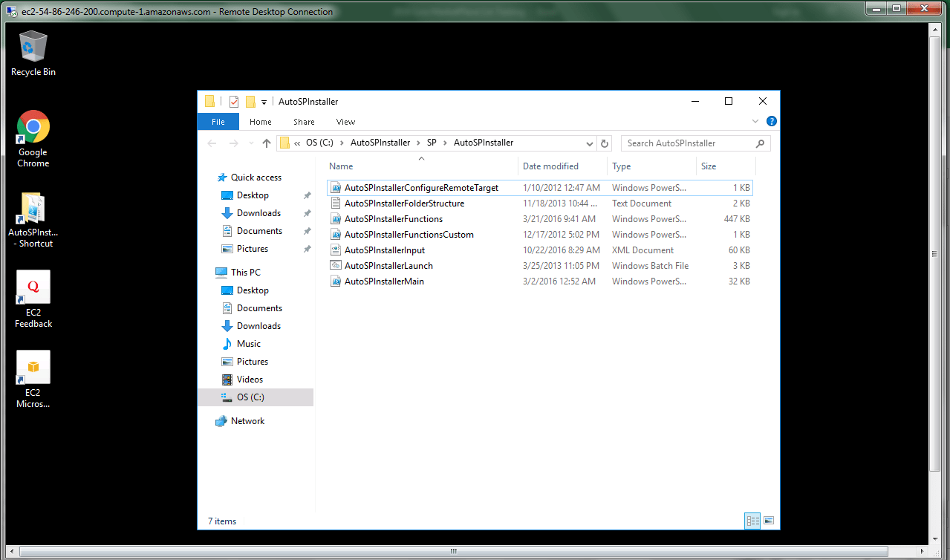Image resolution: width=950 pixels, height=560 pixels.
Task: Click the horizontal scrollbar of the remote session
Action: [453, 551]
